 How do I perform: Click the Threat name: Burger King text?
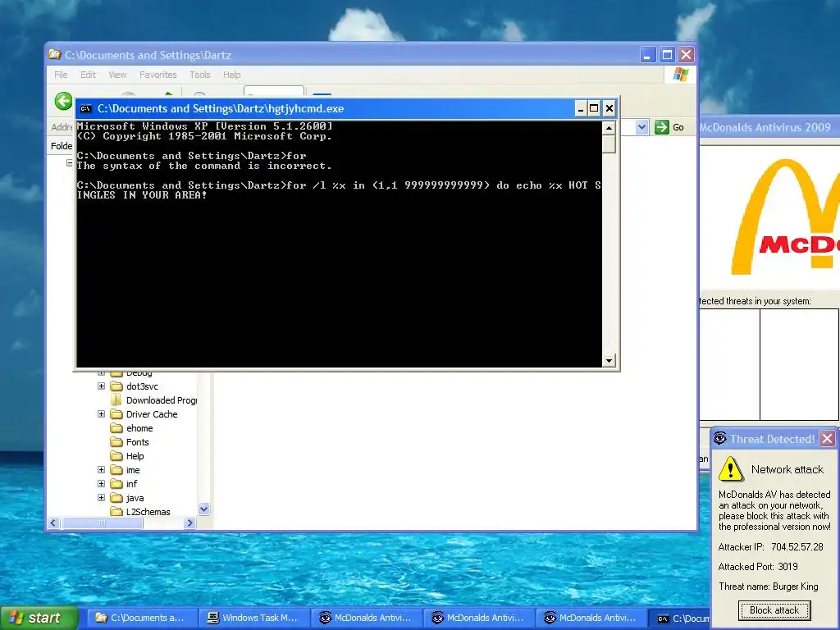tap(768, 587)
